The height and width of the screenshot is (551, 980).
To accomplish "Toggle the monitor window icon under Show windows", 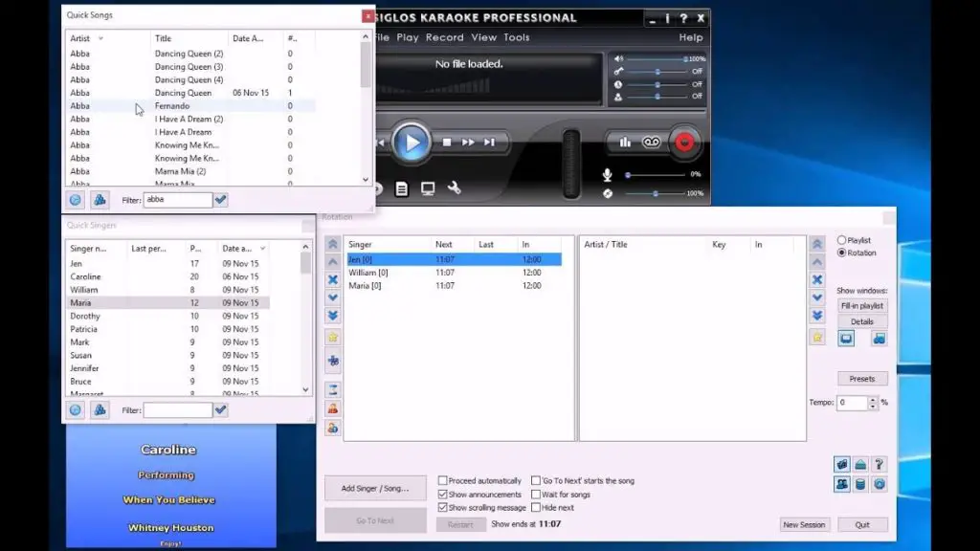I will click(x=846, y=339).
